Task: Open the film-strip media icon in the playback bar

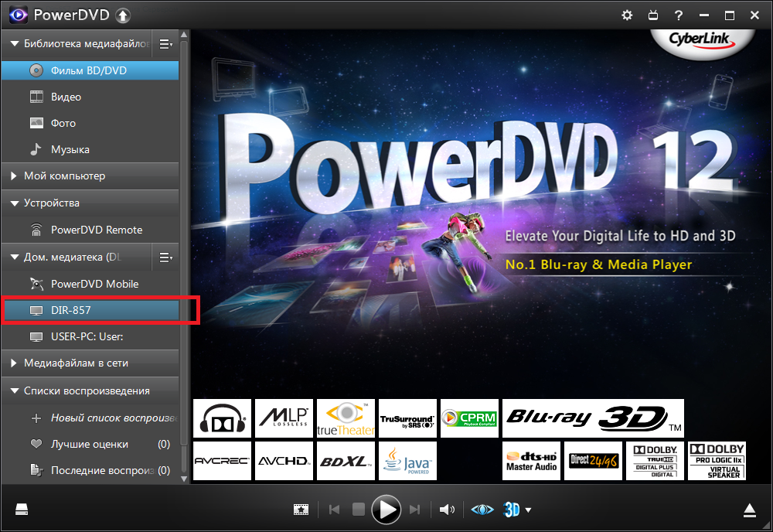Action: click(301, 510)
